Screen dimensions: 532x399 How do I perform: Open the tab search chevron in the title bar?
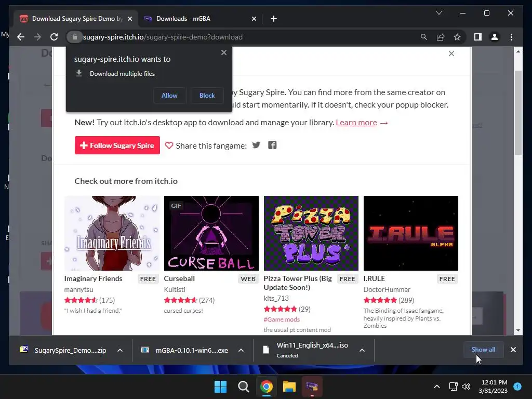click(438, 13)
